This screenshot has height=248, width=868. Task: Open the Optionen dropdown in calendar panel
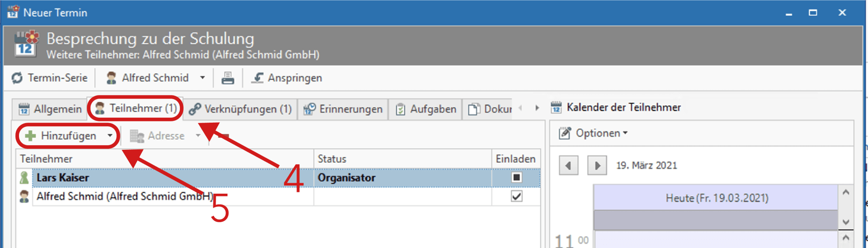[x=594, y=133]
